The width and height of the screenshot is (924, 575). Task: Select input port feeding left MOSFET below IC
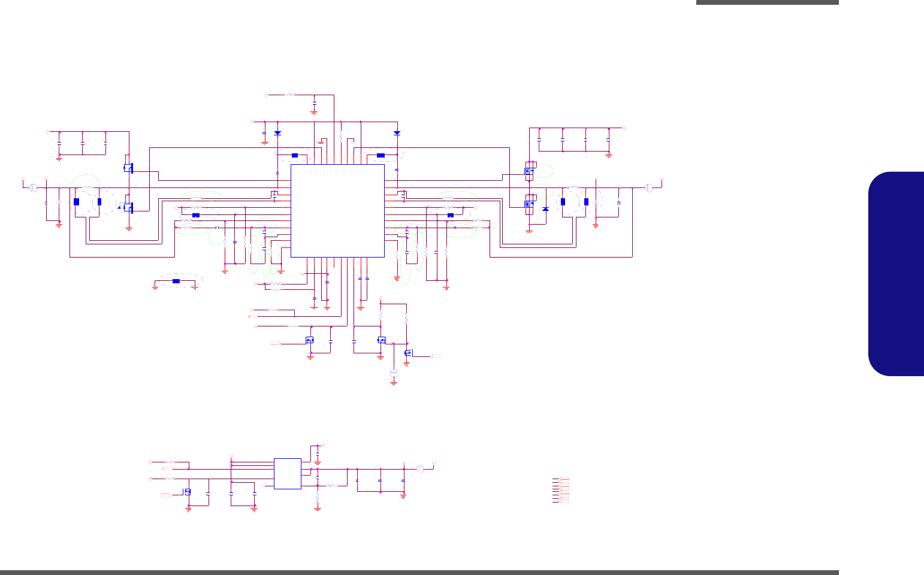(x=275, y=343)
